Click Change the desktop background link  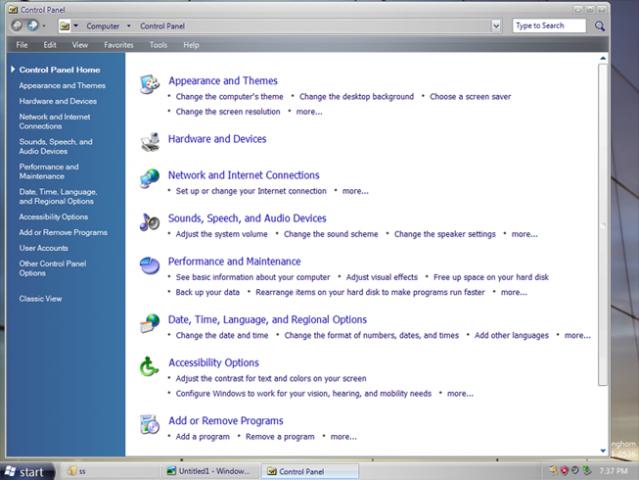[x=357, y=97]
